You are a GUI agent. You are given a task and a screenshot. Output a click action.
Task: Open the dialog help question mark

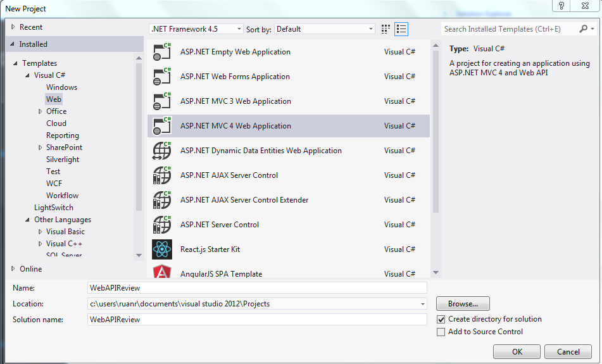[561, 6]
